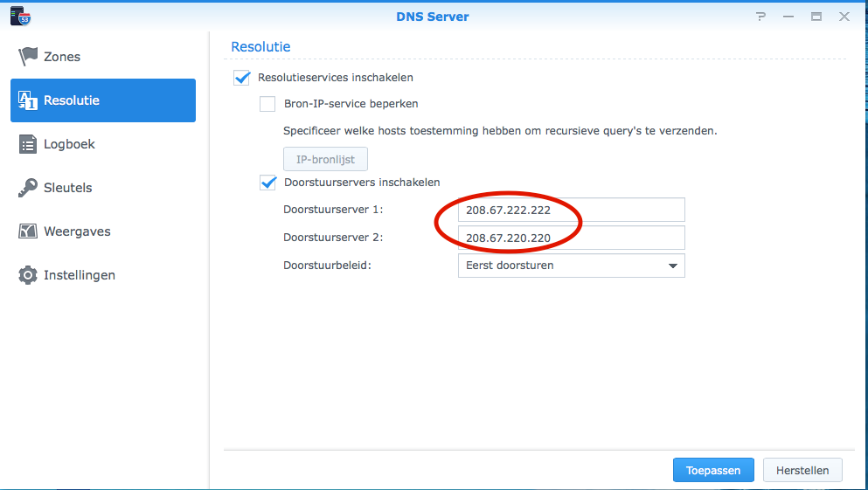Select the Resolutie menu item
The image size is (868, 490).
point(103,100)
